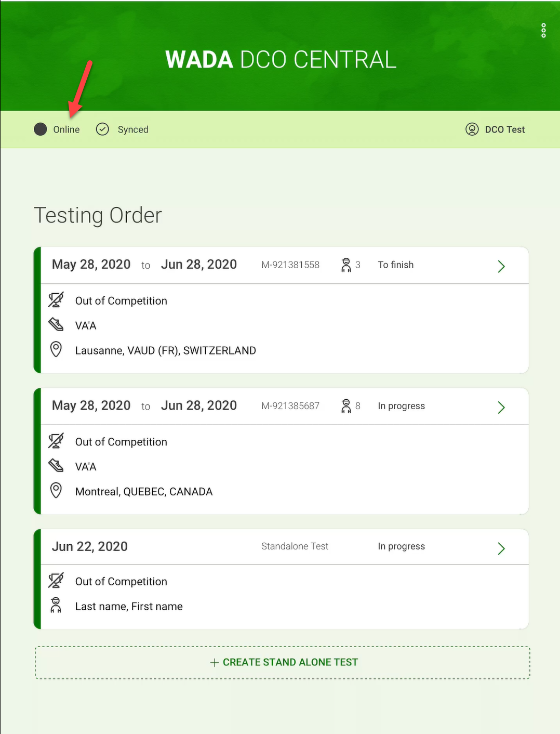Click plus icon in Create Stand Alone Test
Viewport: 560px width, 734px height.
coord(214,662)
